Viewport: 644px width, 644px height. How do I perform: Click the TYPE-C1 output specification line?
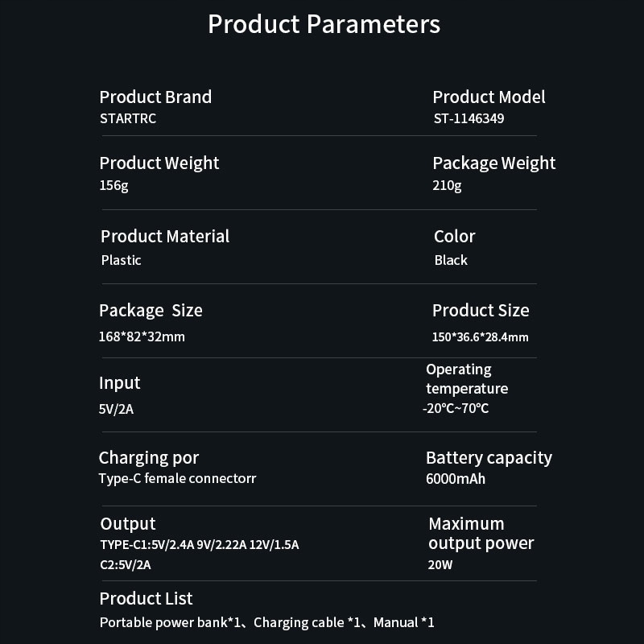[200, 545]
